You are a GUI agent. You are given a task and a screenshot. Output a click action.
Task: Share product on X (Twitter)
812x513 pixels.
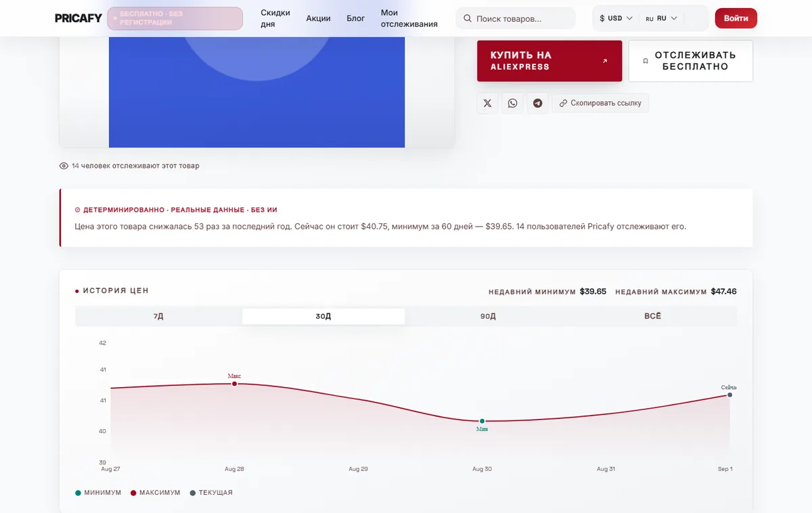tap(488, 104)
